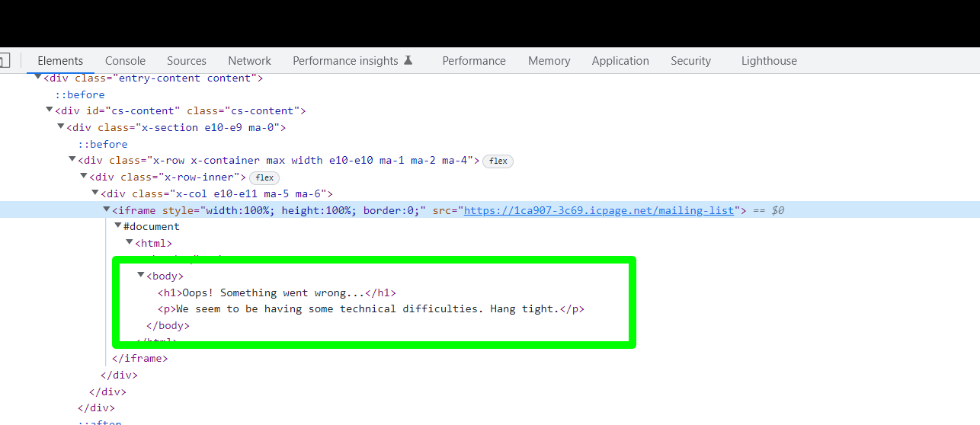980x425 pixels.
Task: Go to the Application tab
Action: (x=620, y=61)
